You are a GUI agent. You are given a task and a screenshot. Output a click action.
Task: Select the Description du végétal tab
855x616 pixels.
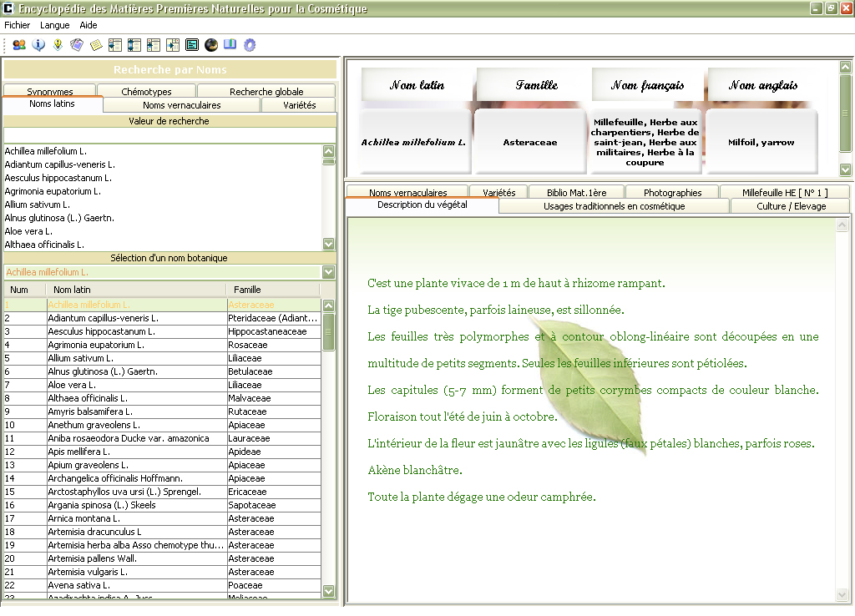(422, 205)
